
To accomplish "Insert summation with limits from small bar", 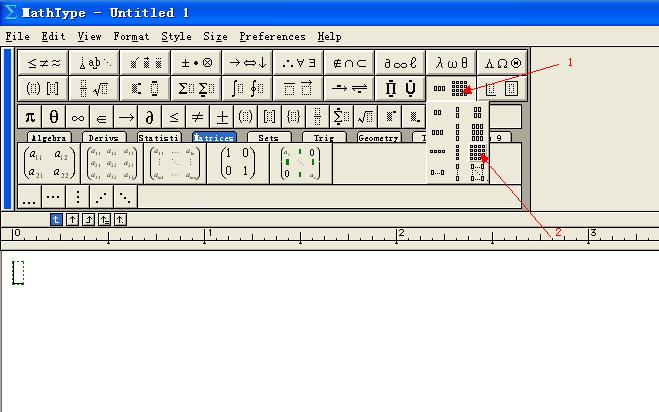I will 341,117.
